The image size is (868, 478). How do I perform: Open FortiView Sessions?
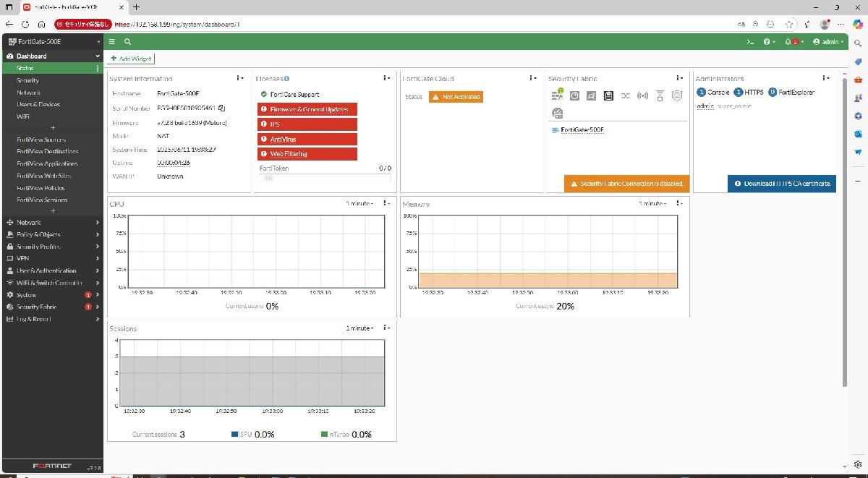(x=52, y=200)
